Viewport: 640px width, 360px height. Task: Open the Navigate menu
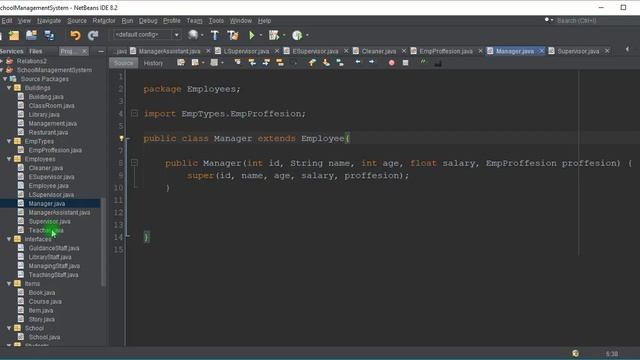pos(49,21)
